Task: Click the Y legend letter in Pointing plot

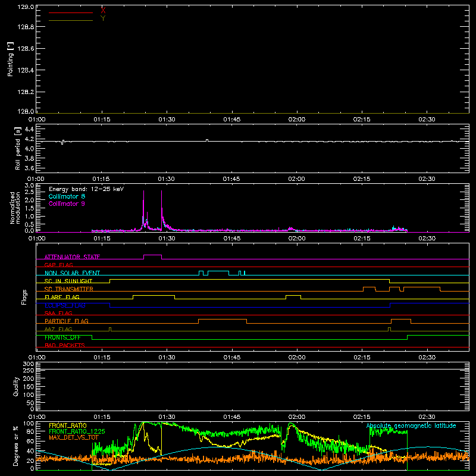Action: pos(103,18)
